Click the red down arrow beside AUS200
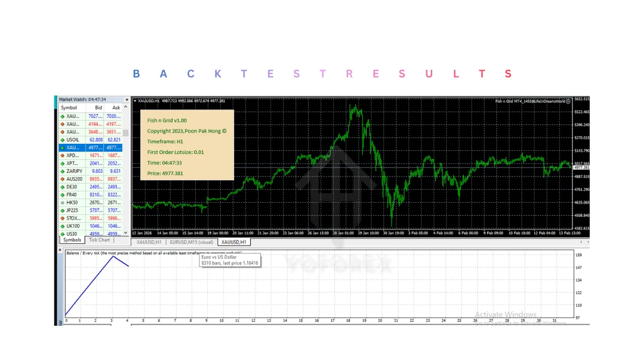Screen dimensions: 644x362 [62, 179]
